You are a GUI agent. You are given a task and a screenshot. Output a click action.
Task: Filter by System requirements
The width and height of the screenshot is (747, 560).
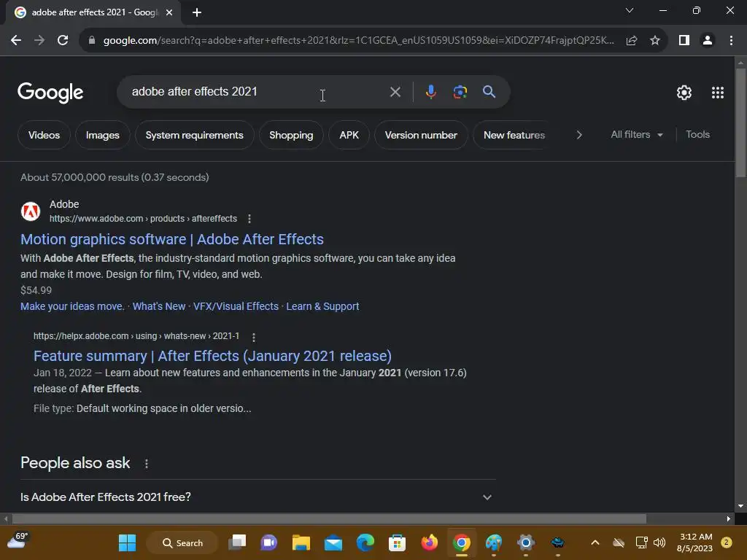[194, 135]
